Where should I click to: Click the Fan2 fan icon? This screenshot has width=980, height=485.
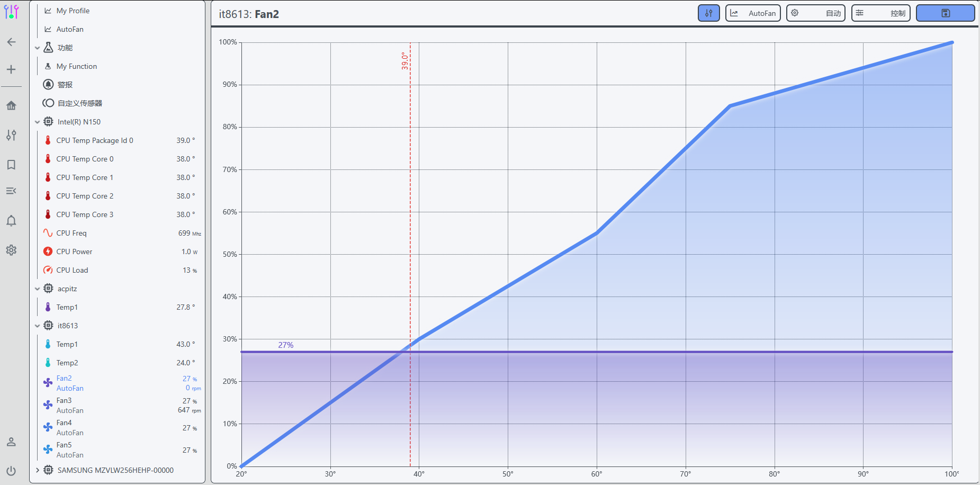[x=48, y=383]
